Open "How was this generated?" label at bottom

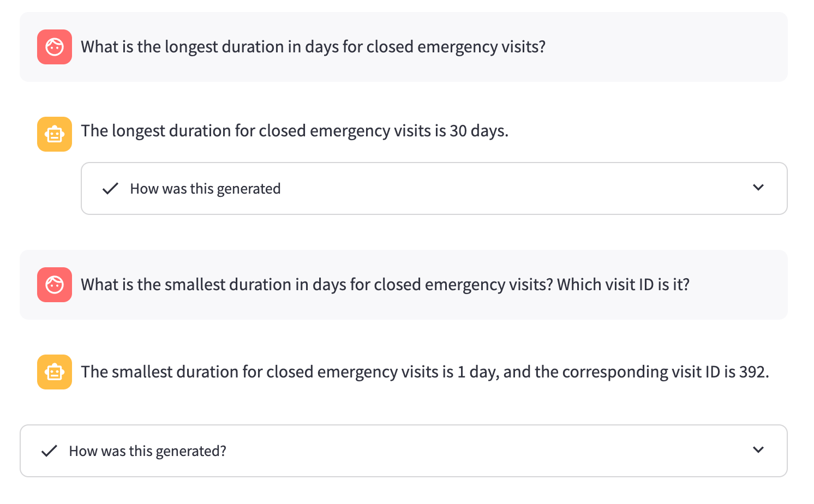tap(147, 451)
